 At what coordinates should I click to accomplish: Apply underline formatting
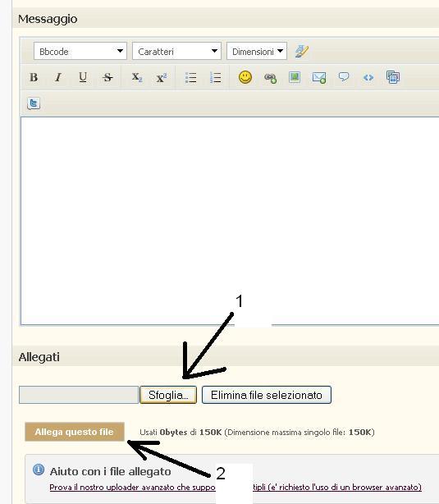(83, 77)
